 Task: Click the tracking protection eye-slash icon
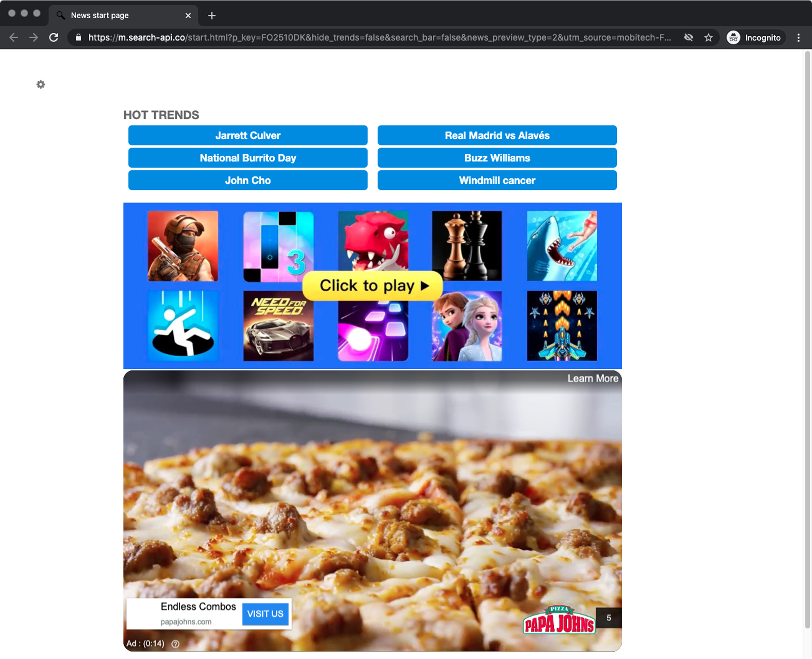point(689,37)
